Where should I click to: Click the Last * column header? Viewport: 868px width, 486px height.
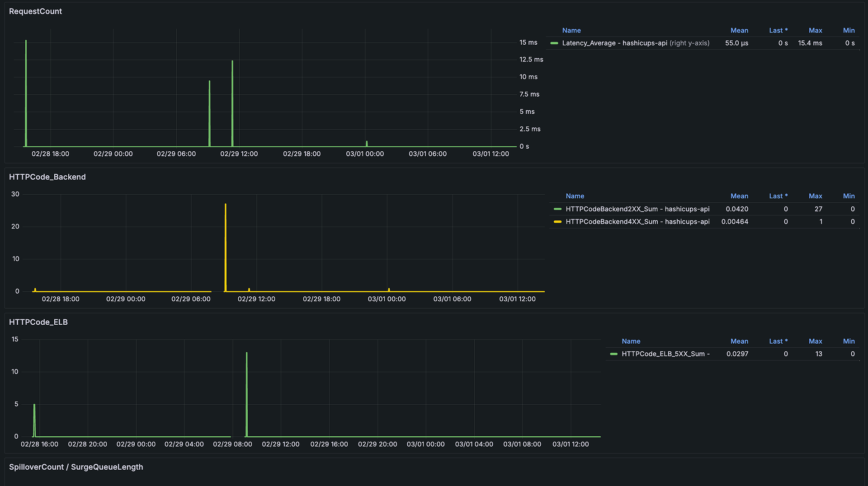click(778, 30)
